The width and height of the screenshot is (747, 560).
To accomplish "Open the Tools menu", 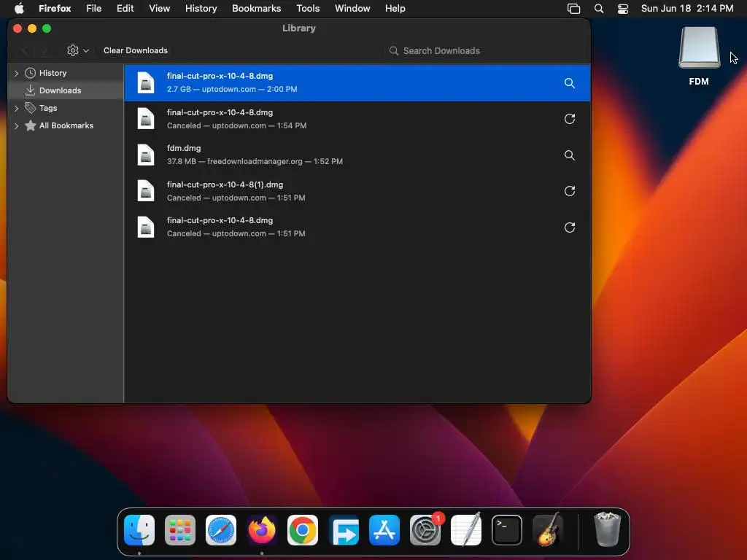I will pyautogui.click(x=308, y=9).
